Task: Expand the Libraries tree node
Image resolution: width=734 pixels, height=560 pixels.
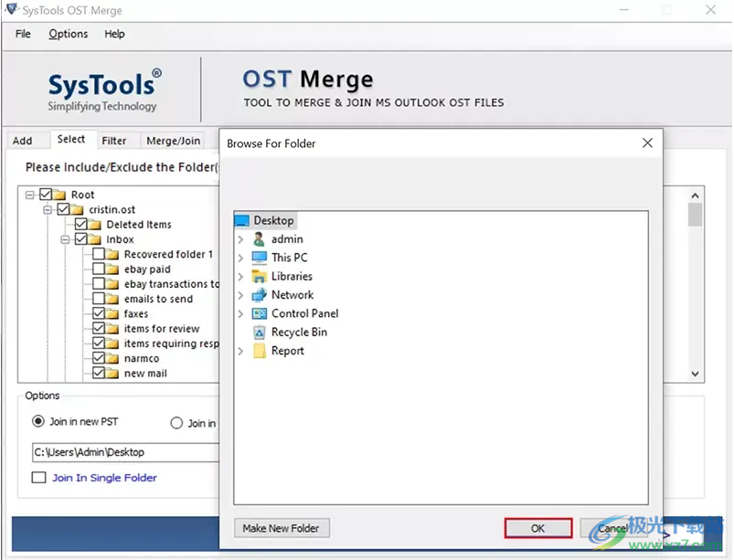Action: 240,277
